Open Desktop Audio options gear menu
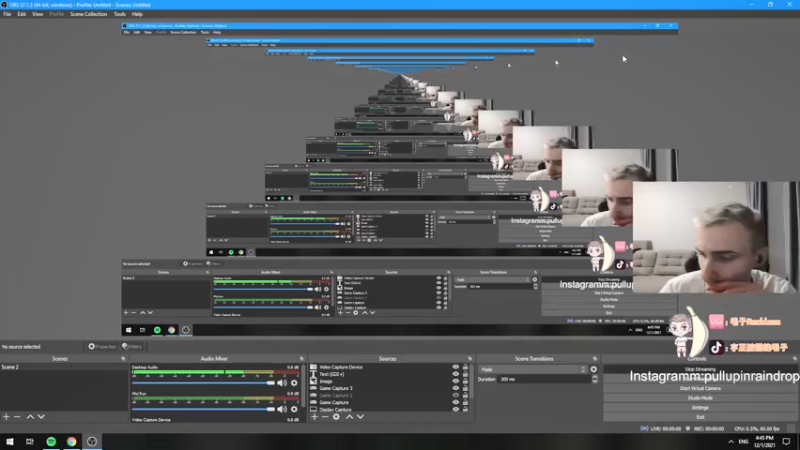This screenshot has width=800, height=450. click(294, 383)
